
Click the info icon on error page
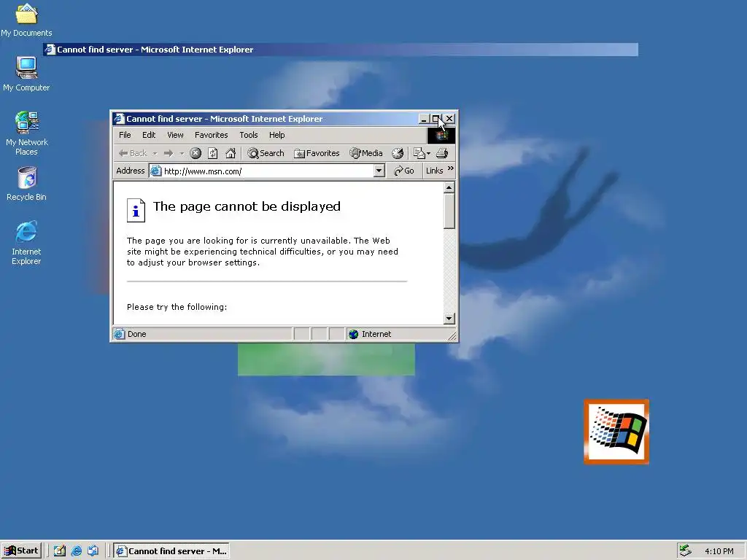point(136,210)
